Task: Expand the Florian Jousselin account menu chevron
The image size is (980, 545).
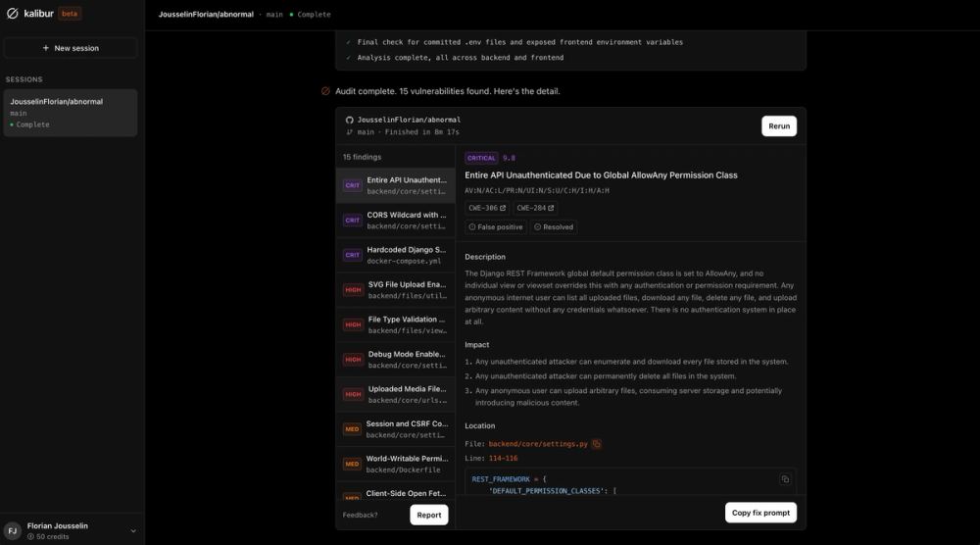Action: tap(133, 531)
